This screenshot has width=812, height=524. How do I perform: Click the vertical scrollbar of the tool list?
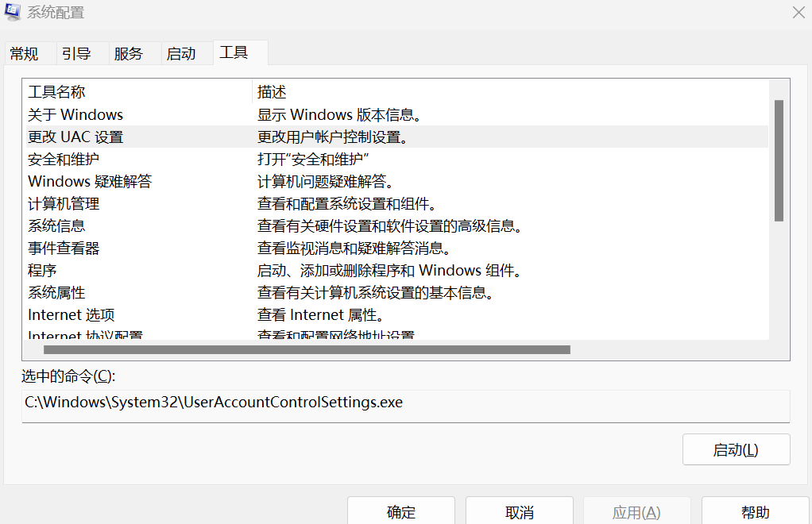tap(779, 160)
